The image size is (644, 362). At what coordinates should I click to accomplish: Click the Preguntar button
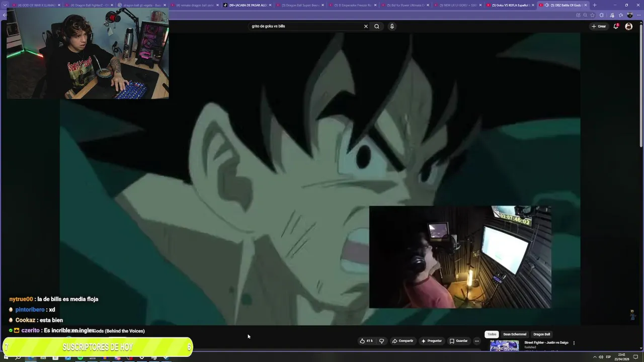tap(431, 341)
